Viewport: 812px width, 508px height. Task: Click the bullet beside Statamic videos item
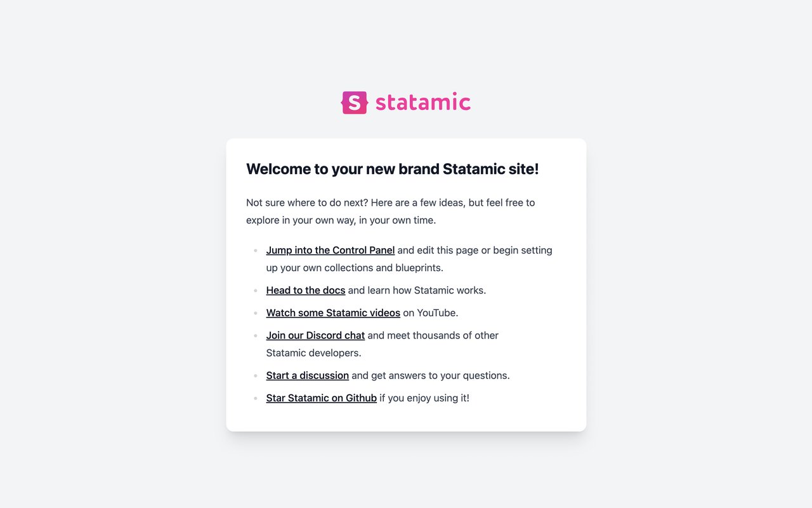coord(256,313)
